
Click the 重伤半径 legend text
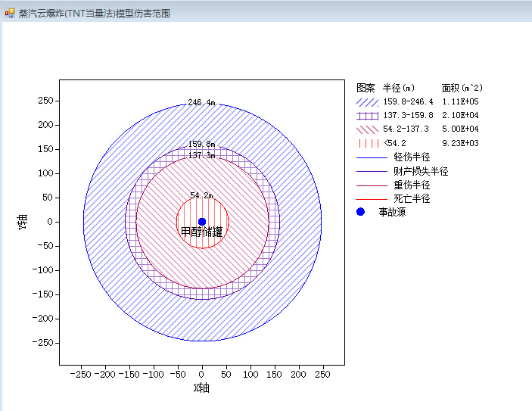[x=412, y=185]
